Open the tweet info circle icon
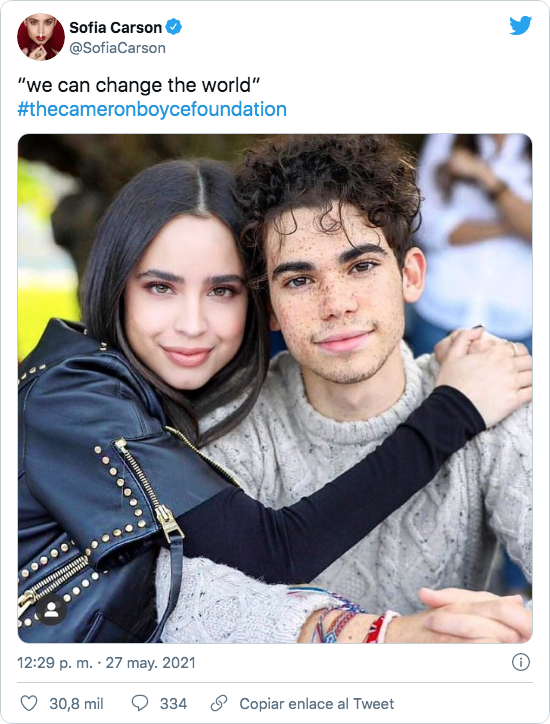 (x=520, y=663)
